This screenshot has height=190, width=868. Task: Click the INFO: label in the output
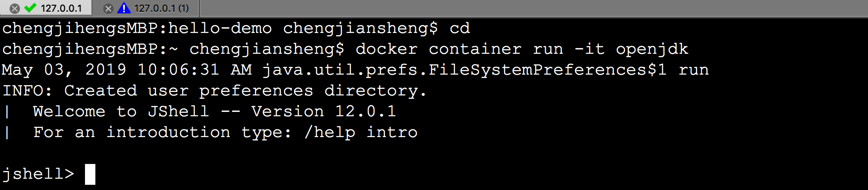pyautogui.click(x=27, y=91)
